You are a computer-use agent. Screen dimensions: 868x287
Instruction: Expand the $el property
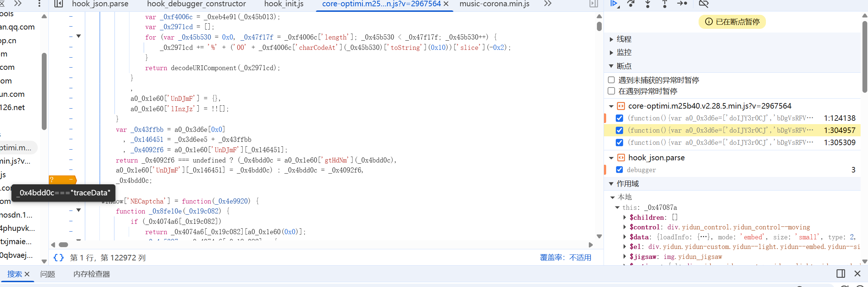pos(625,247)
